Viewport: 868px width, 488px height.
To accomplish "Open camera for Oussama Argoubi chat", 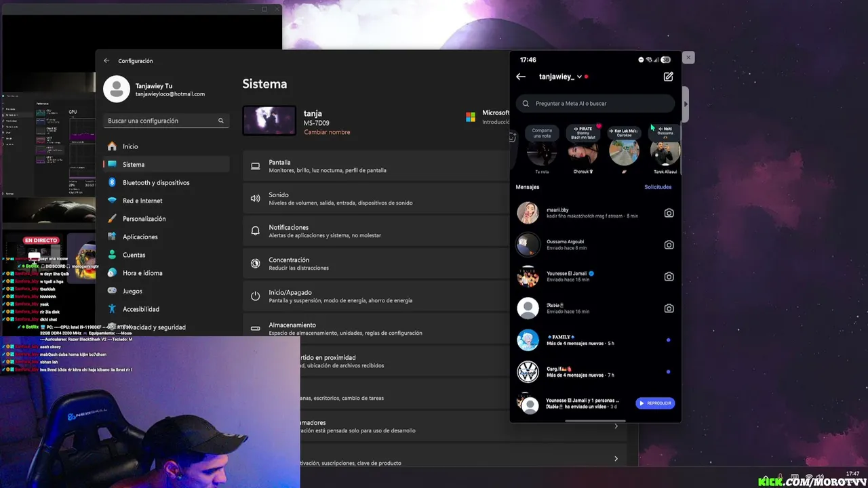I will click(x=669, y=245).
